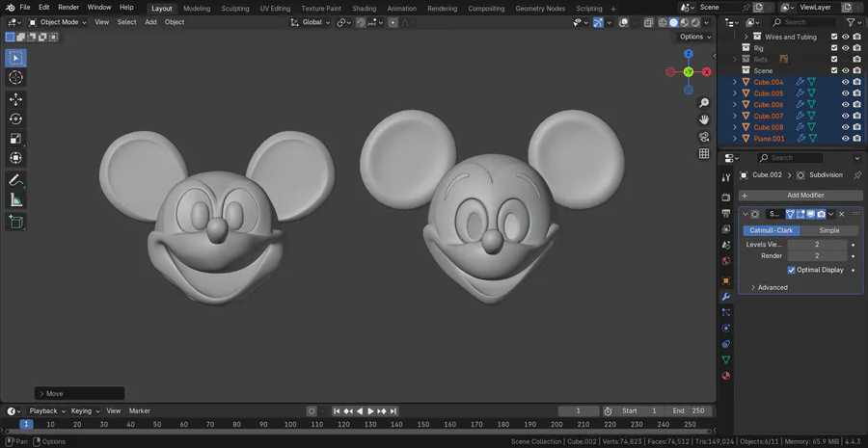The width and height of the screenshot is (868, 448).
Task: Uncheck the Rig collection checkbox
Action: pos(834,48)
